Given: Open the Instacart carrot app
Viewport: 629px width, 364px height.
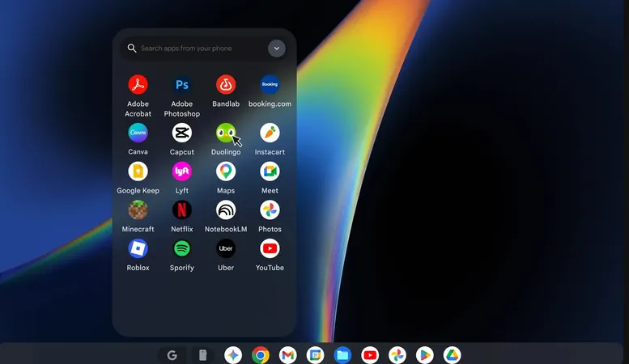Looking at the screenshot, I should [x=270, y=133].
